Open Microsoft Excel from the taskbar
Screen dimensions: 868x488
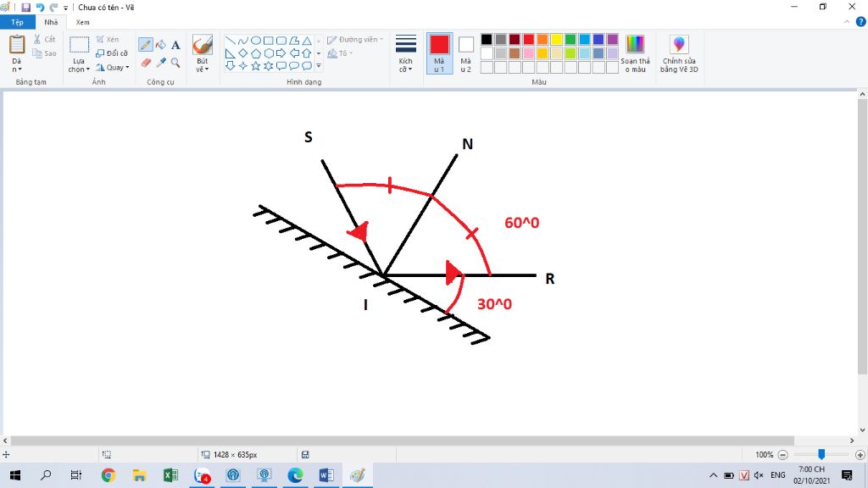pos(170,475)
